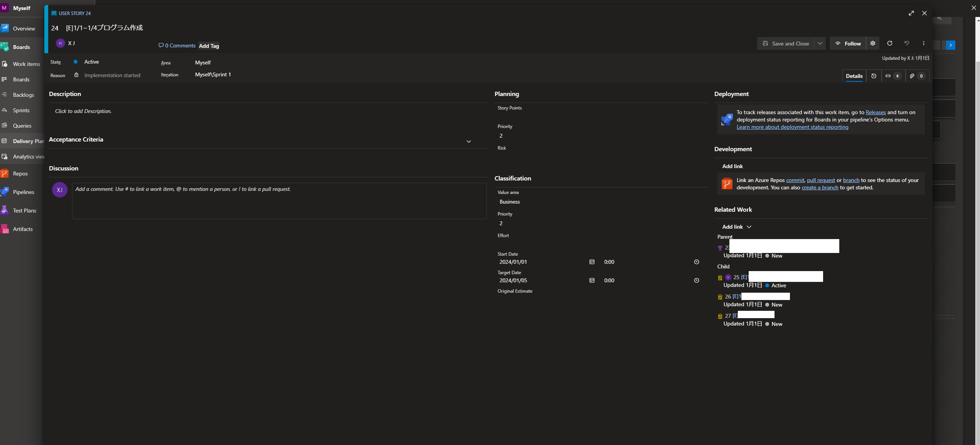Open the Target Date clock picker
This screenshot has width=980, height=445.
(x=696, y=280)
